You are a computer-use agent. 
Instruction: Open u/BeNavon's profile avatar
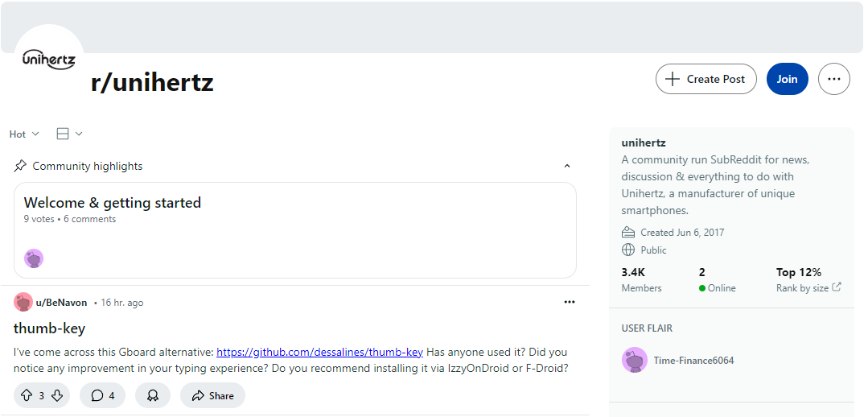click(x=23, y=302)
